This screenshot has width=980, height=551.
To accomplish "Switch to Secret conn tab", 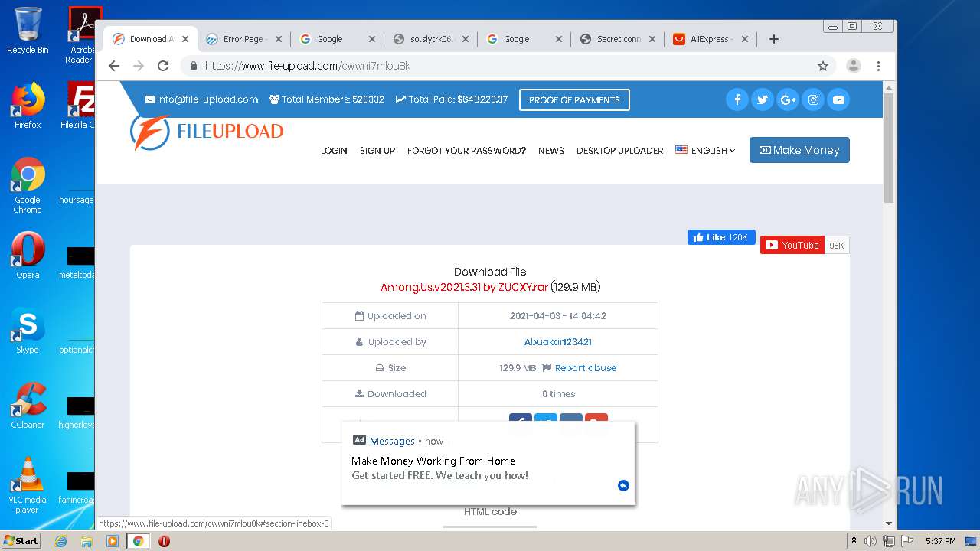I will point(617,39).
